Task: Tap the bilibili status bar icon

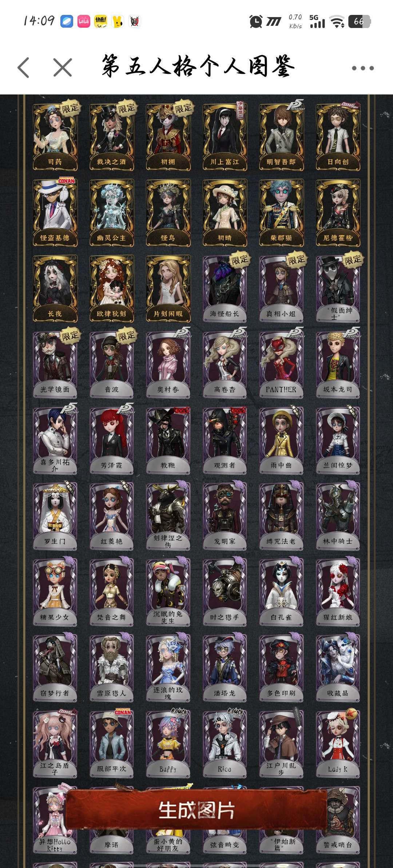Action: pyautogui.click(x=84, y=21)
